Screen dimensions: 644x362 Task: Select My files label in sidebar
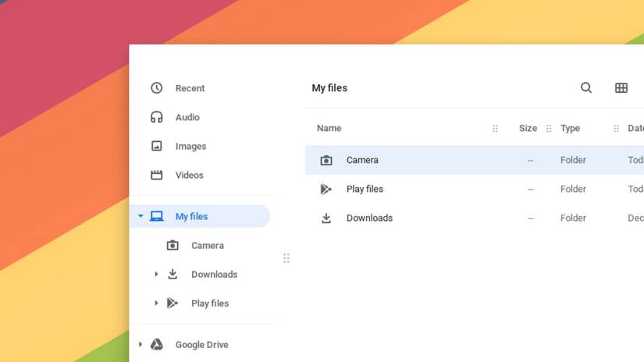[x=191, y=216]
